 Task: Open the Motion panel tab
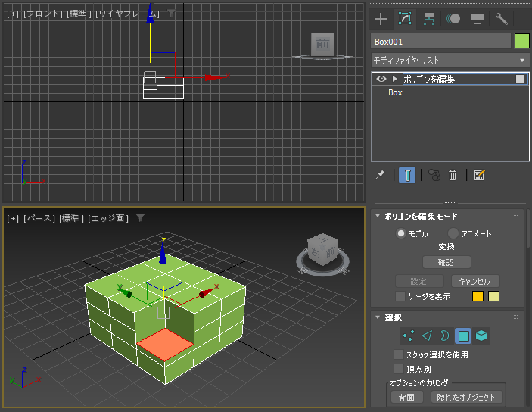453,19
